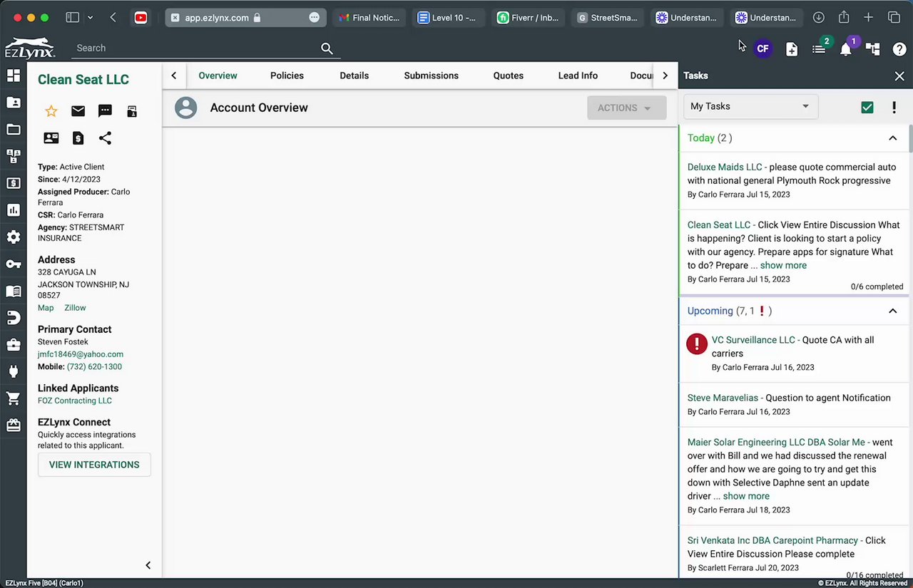Call the mobile number (732) 620-1300 link

(x=94, y=367)
